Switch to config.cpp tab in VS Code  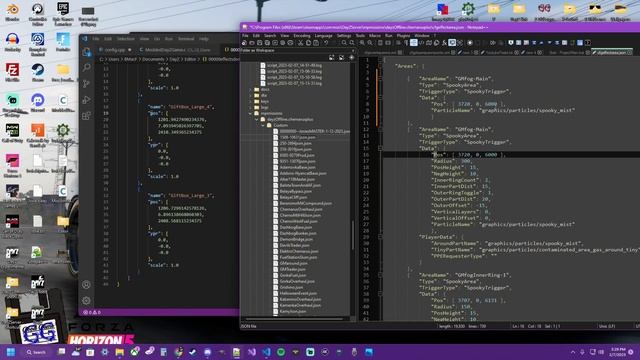115,50
